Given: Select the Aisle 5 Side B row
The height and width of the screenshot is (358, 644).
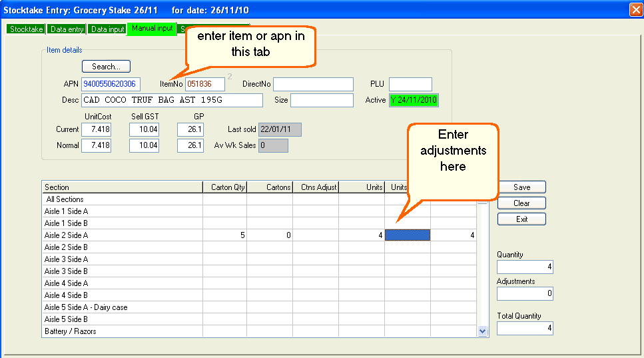Looking at the screenshot, I should 259,319.
